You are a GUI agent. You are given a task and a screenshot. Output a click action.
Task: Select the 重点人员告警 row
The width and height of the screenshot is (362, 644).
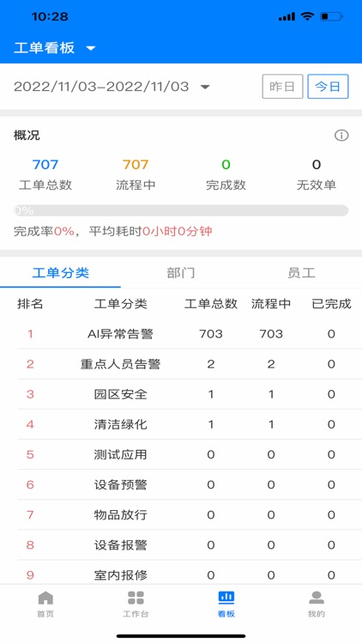pos(181,364)
